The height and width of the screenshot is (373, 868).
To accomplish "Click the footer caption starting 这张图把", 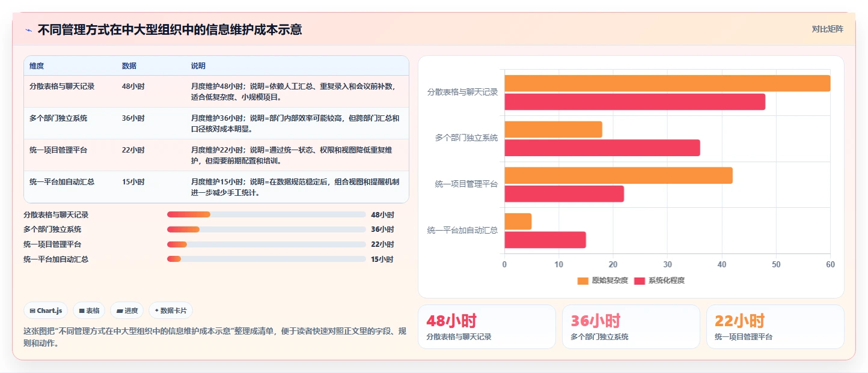I will pyautogui.click(x=215, y=337).
